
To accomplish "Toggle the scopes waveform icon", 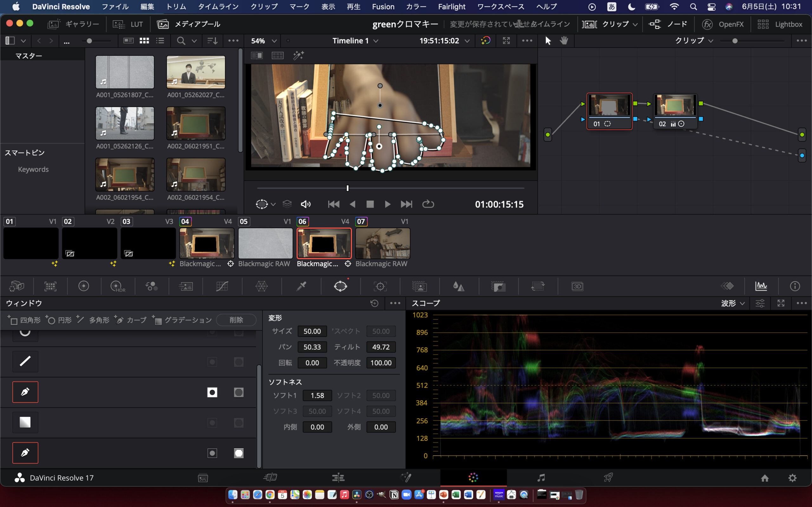I will click(x=761, y=286).
